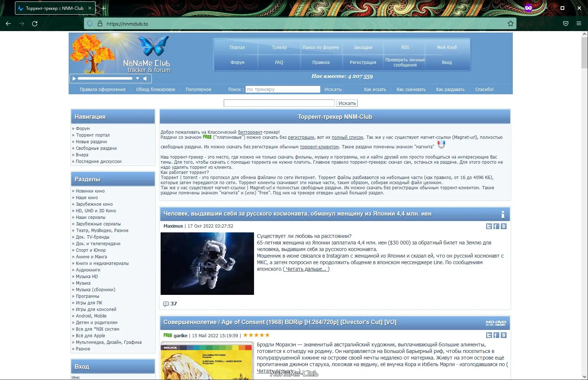The width and height of the screenshot is (588, 380).
Task: Open the audio player dropdown arrow
Action: 138,79
